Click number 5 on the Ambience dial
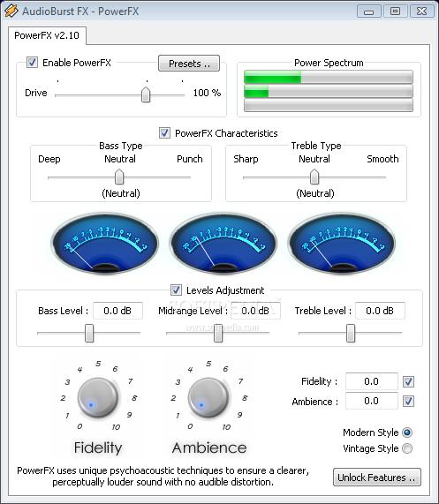 tap(208, 364)
